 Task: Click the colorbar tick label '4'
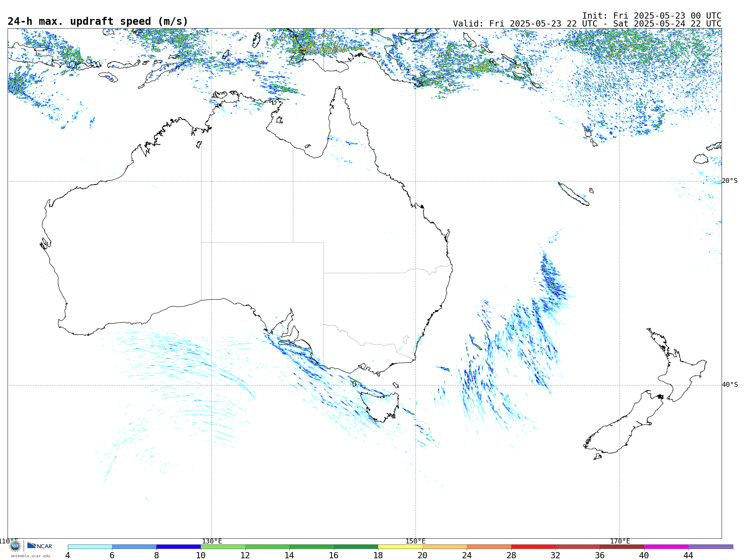68,556
